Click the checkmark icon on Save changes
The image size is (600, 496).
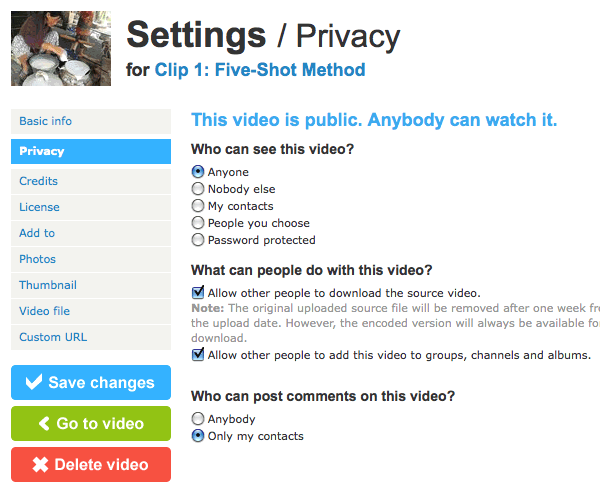coord(34,382)
